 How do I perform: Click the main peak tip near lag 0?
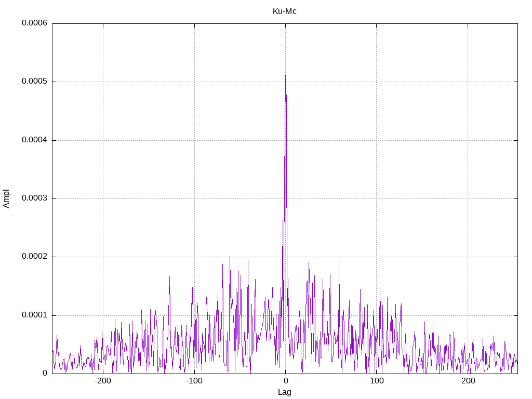tap(285, 75)
